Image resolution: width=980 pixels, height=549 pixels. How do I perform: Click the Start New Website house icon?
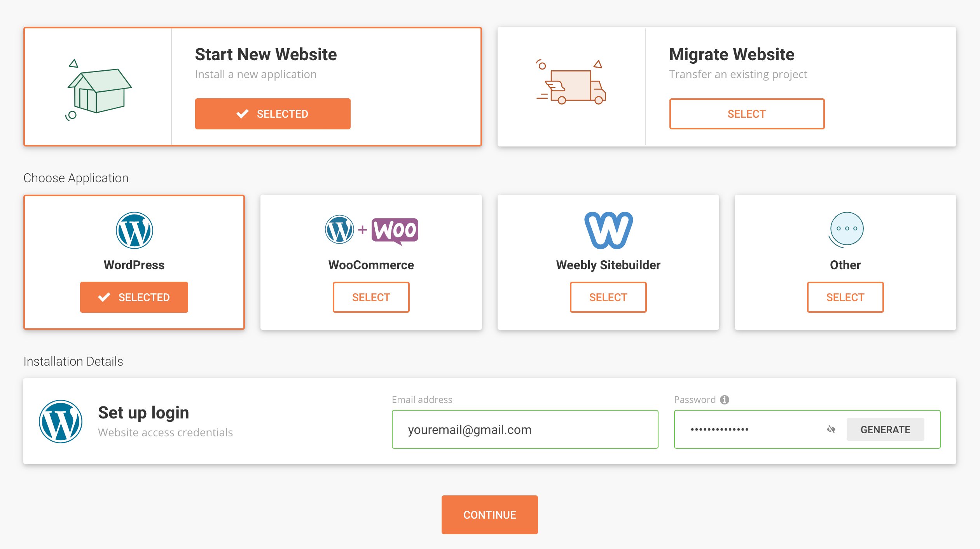pos(99,90)
